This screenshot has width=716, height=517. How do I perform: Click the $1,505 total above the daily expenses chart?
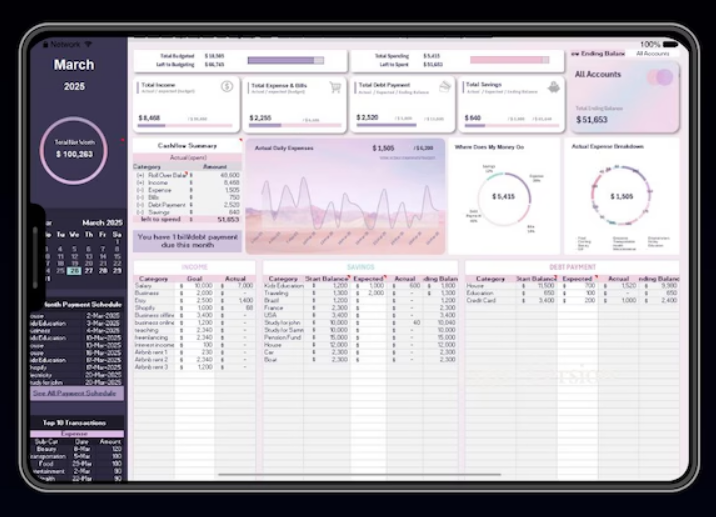(x=383, y=148)
